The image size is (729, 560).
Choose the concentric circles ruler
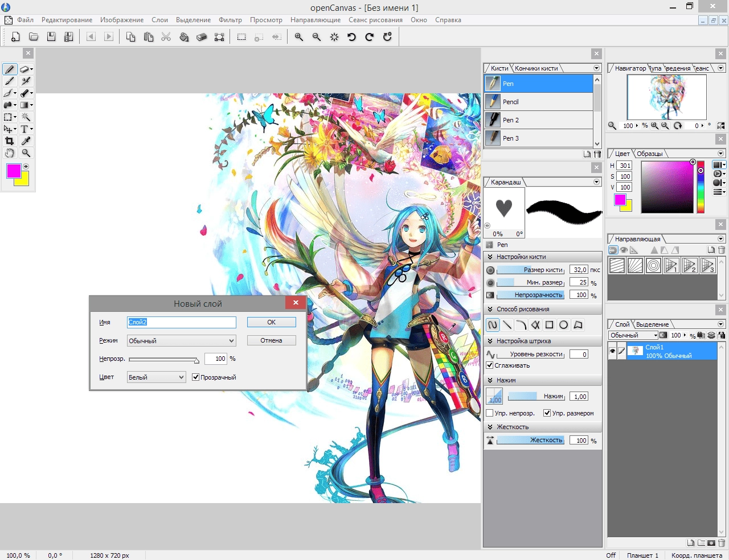pyautogui.click(x=653, y=266)
